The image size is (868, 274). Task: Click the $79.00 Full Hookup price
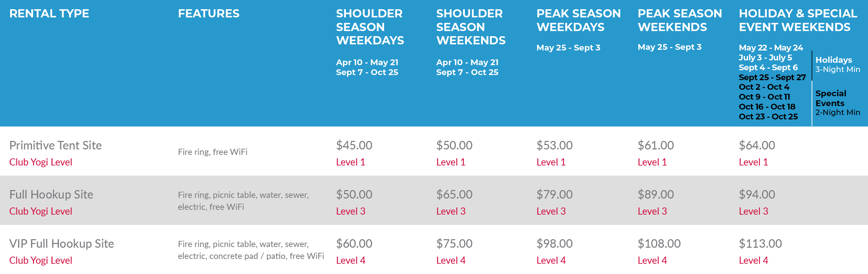tap(554, 194)
